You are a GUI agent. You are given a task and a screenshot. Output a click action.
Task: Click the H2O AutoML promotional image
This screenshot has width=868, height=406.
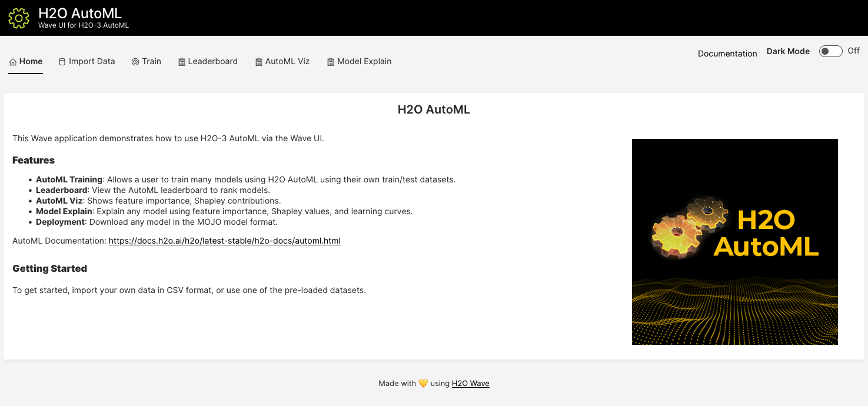tap(734, 241)
